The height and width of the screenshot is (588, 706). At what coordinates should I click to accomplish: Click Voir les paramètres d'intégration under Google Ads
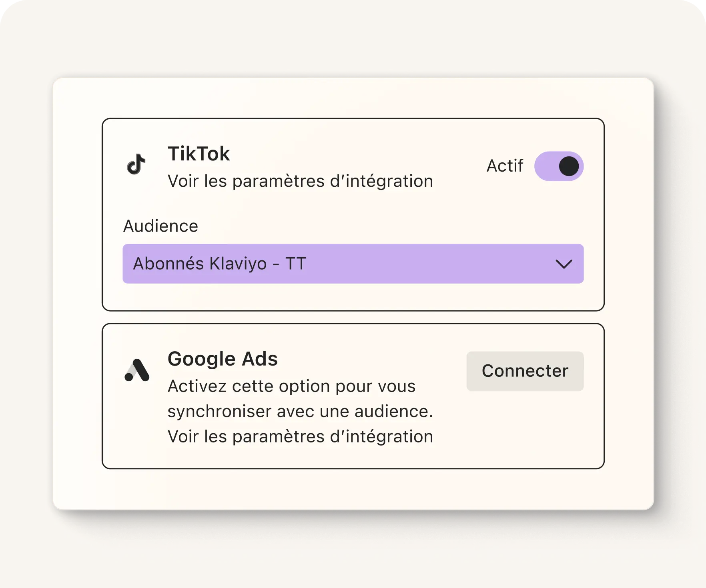300,436
